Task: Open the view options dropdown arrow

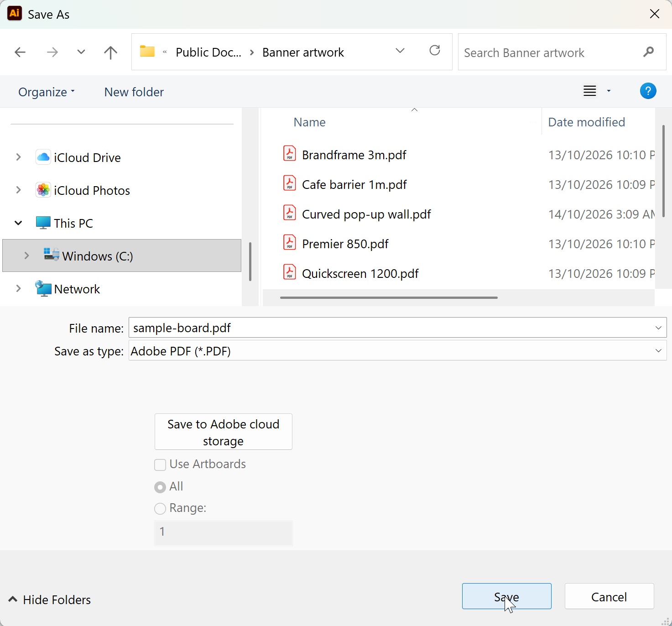Action: (x=609, y=91)
